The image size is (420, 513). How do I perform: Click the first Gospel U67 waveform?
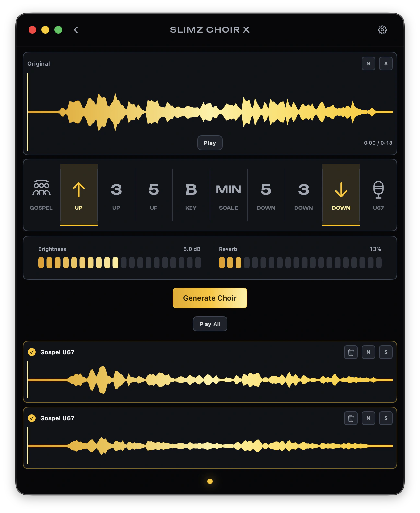tap(210, 380)
